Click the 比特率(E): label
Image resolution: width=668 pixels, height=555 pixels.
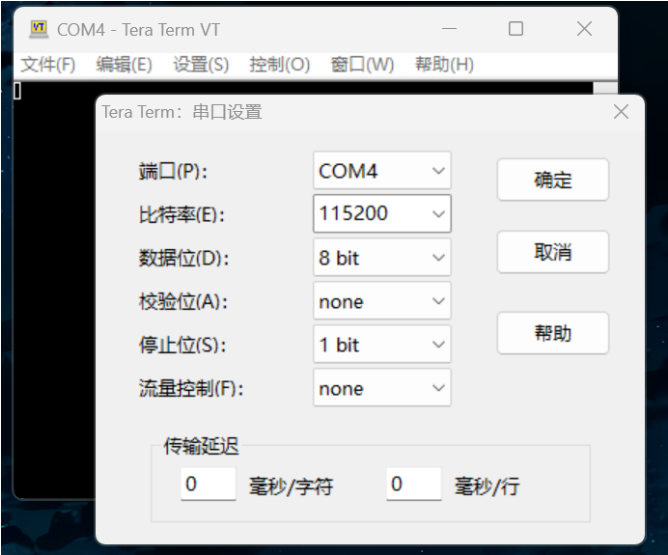[181, 214]
